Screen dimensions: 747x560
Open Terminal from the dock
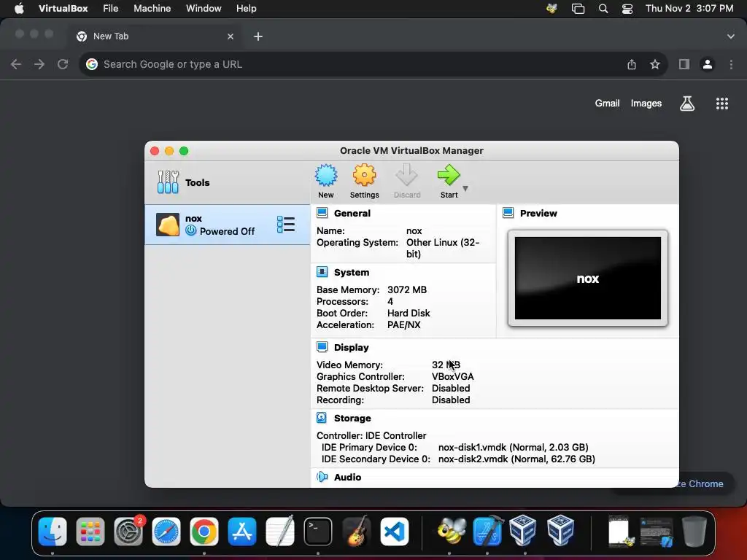318,532
